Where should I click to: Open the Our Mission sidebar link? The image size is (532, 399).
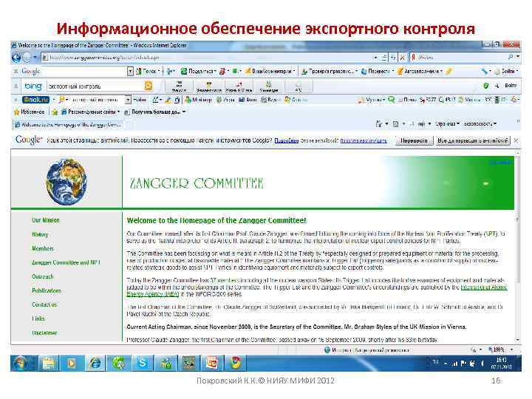tap(46, 220)
